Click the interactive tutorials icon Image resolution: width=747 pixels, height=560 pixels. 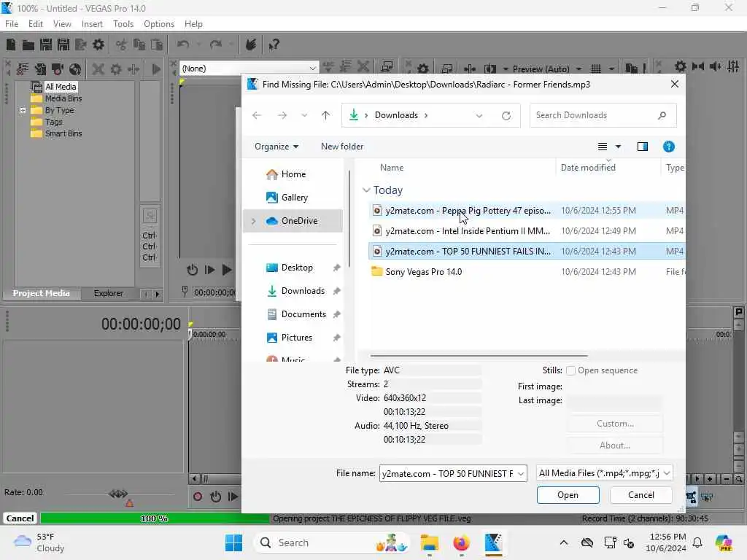[x=251, y=44]
